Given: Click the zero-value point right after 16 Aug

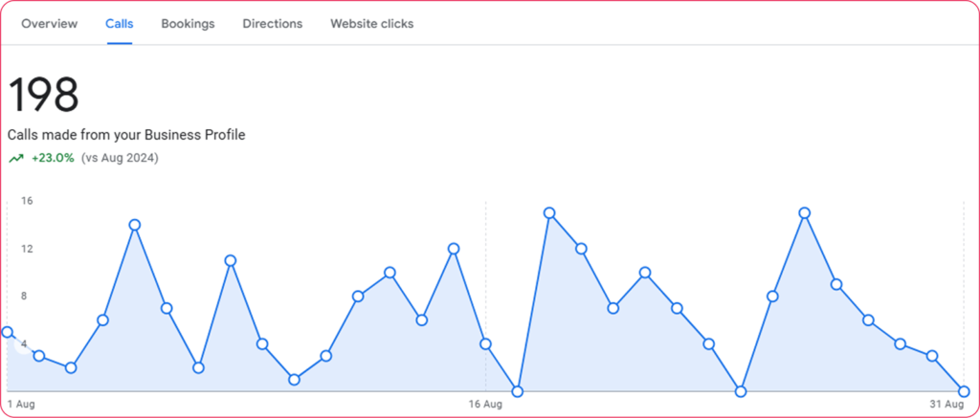Looking at the screenshot, I should click(x=518, y=391).
